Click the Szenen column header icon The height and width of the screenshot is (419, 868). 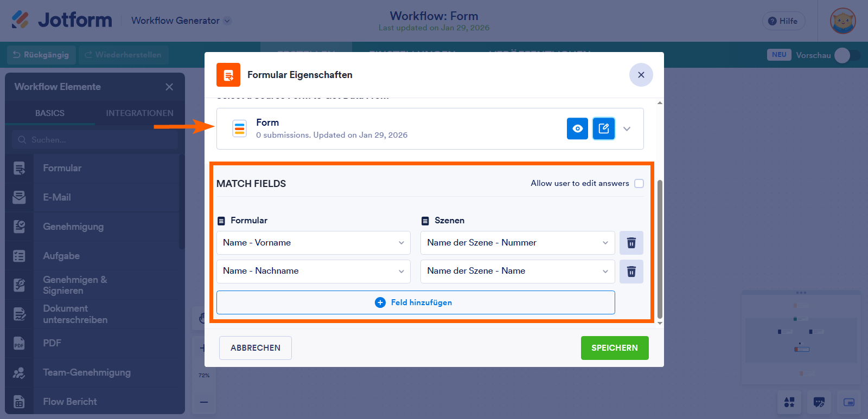(425, 221)
